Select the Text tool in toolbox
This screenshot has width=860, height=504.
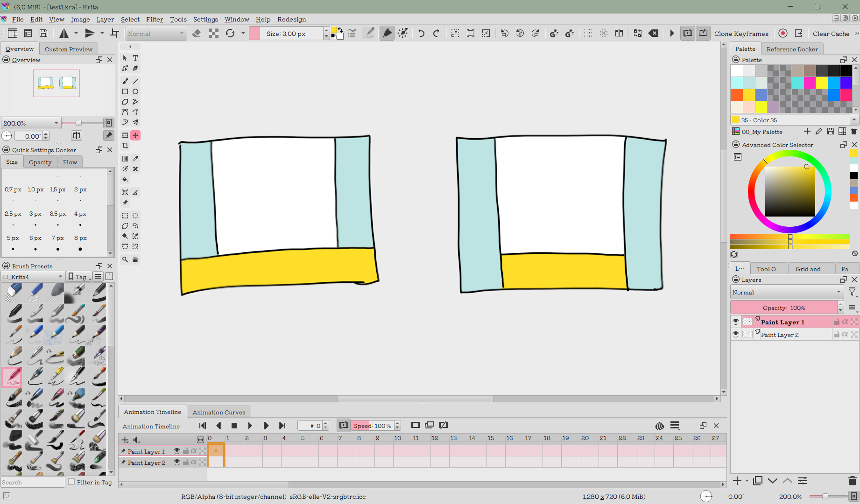pyautogui.click(x=135, y=58)
